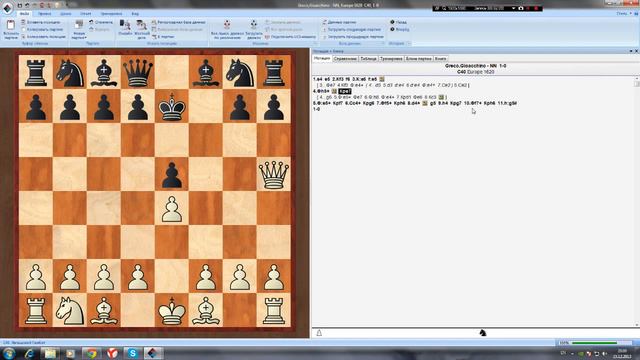This screenshot has height=360, width=640.
Task: Open the Книга tab
Action: 440,59
